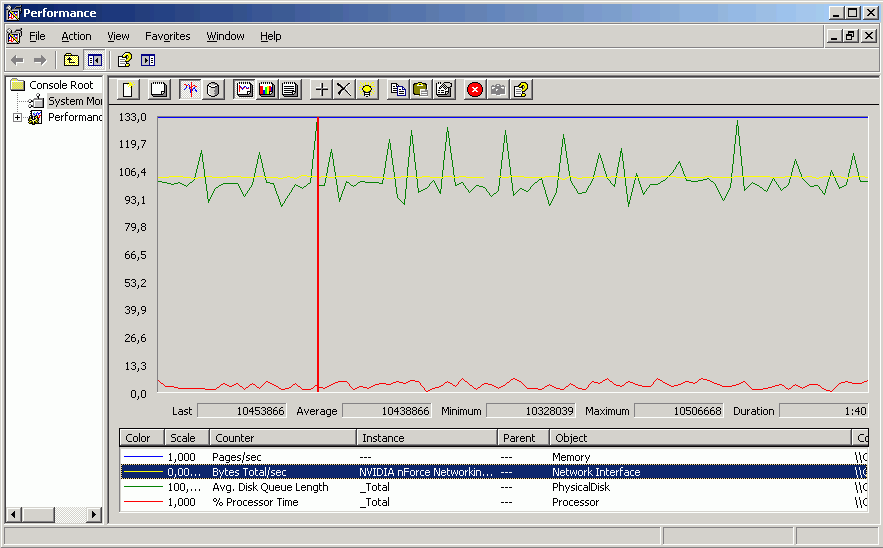Screen dimensions: 883x548
Task: Switch to View Current Activity
Action: pyautogui.click(x=190, y=90)
